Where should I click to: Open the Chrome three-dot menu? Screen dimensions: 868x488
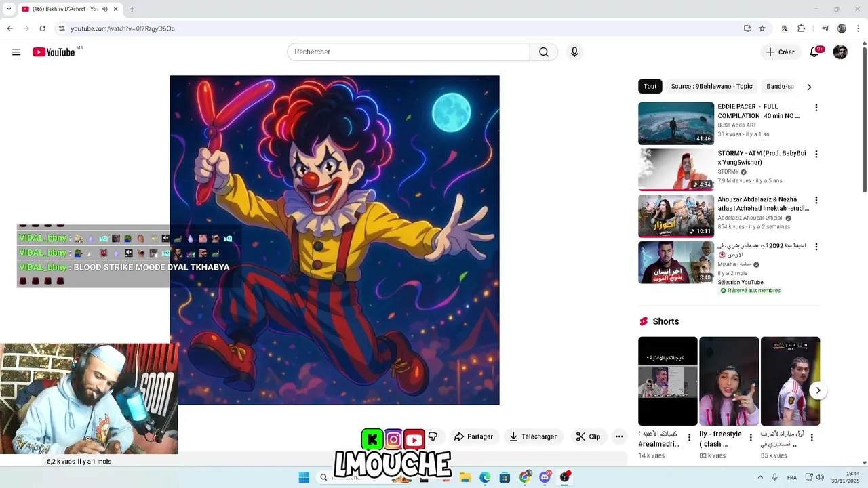pyautogui.click(x=858, y=28)
